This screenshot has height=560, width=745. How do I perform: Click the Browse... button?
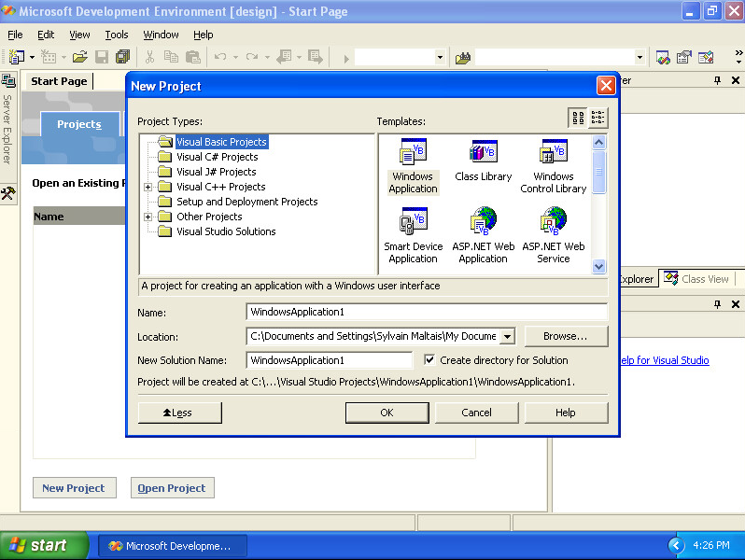(566, 336)
